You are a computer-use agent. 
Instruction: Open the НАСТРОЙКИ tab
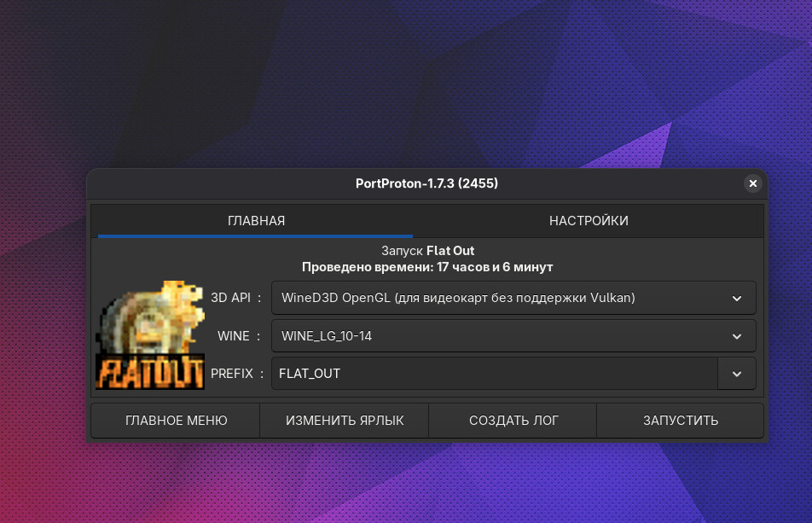point(589,221)
